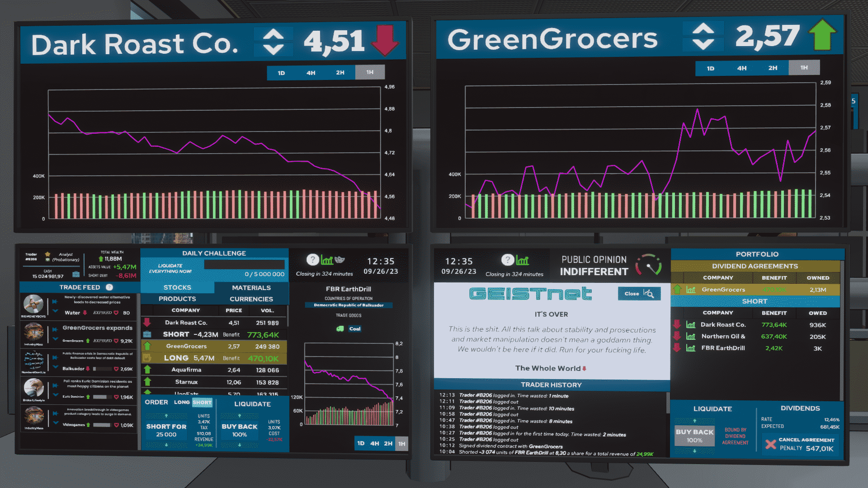Expand the Videogames feed item chevron
The image size is (868, 488).
click(x=55, y=423)
